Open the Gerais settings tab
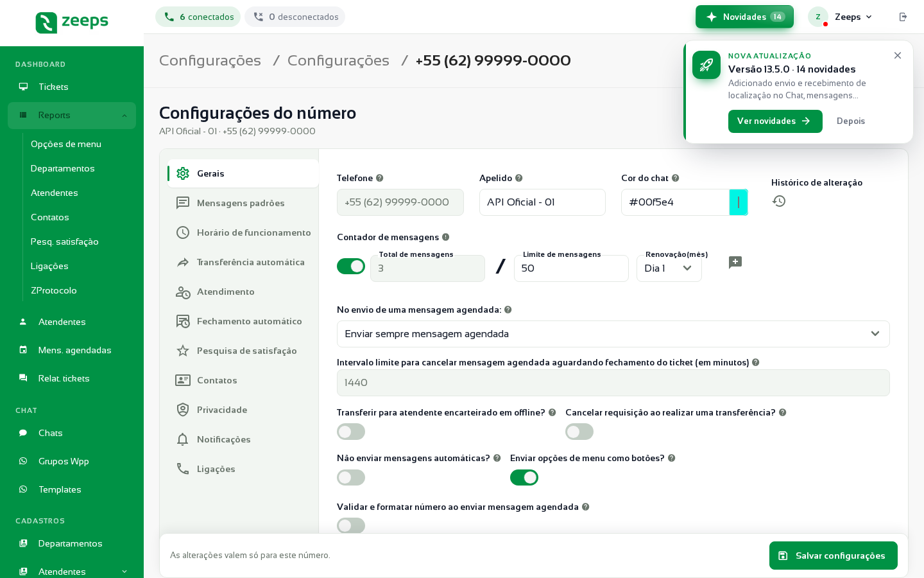This screenshot has width=924, height=578. pos(243,173)
